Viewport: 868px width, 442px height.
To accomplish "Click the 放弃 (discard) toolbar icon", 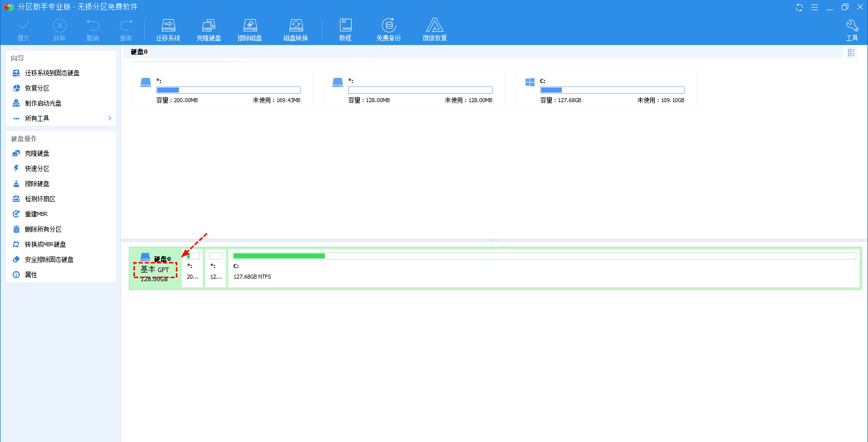I will coord(60,30).
